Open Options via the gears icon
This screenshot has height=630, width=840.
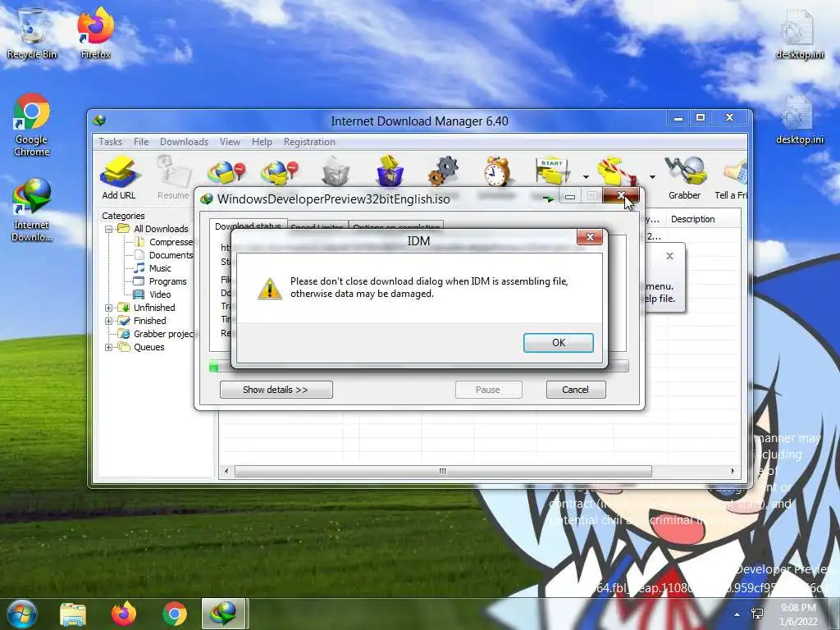pyautogui.click(x=444, y=171)
